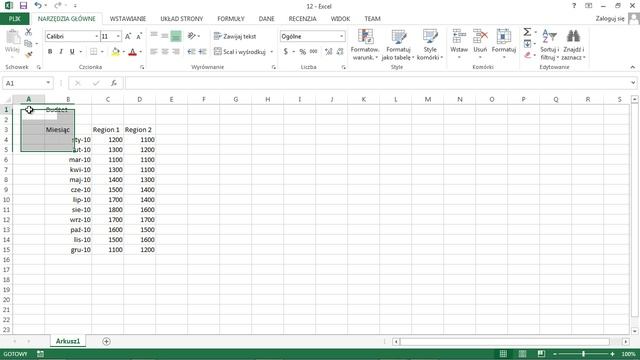The width and height of the screenshot is (640, 360).
Task: Apply thousands separator style
Action: [313, 52]
